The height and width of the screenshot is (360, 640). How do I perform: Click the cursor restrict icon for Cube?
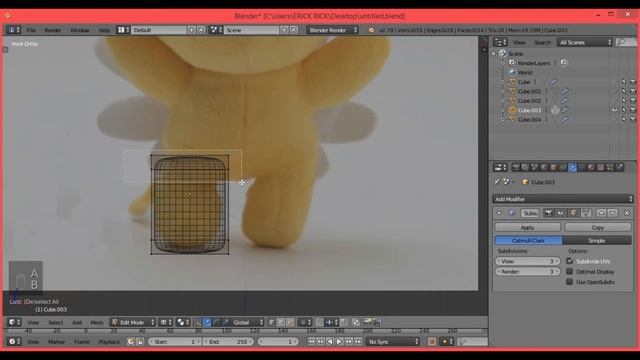(x=624, y=82)
